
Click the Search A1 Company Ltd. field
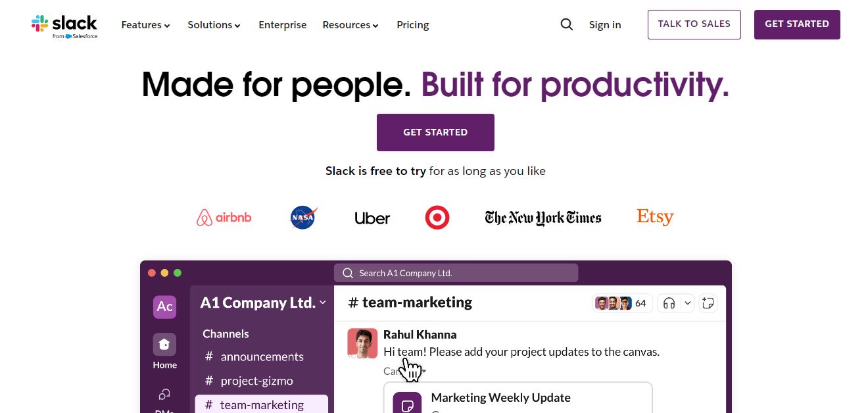456,273
